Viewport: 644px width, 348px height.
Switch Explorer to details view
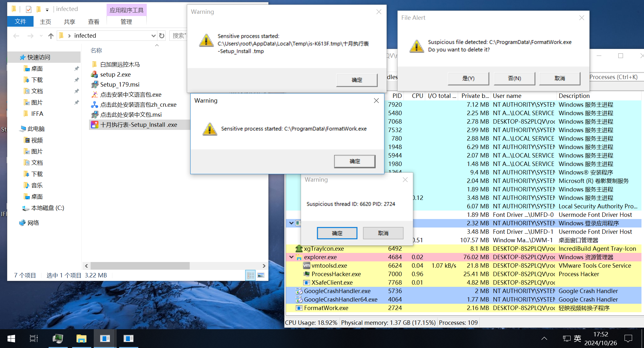click(x=251, y=275)
